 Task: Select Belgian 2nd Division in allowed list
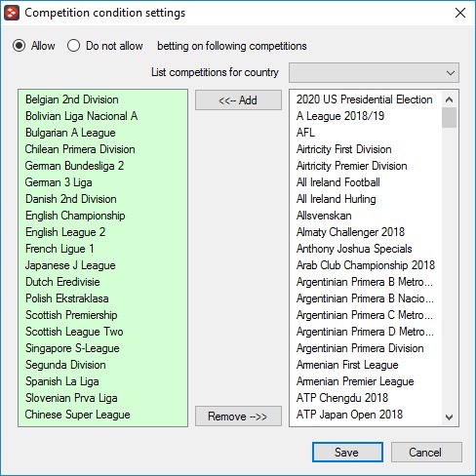pos(72,99)
